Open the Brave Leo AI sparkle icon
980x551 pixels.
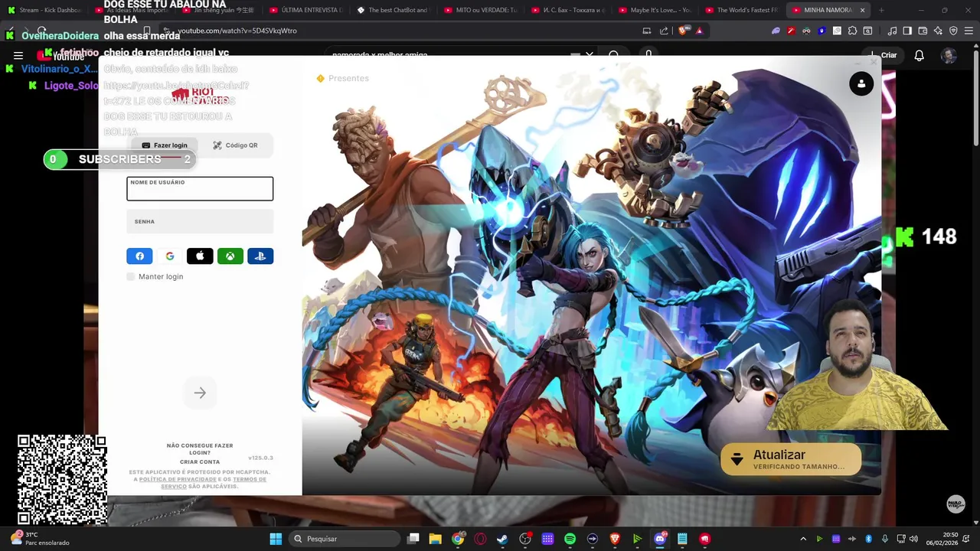(938, 31)
